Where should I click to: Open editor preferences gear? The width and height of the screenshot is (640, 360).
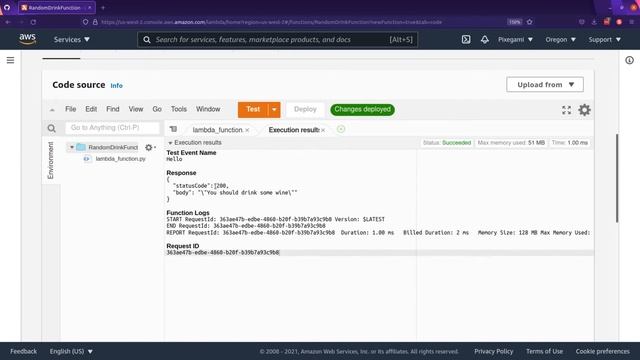click(x=584, y=110)
